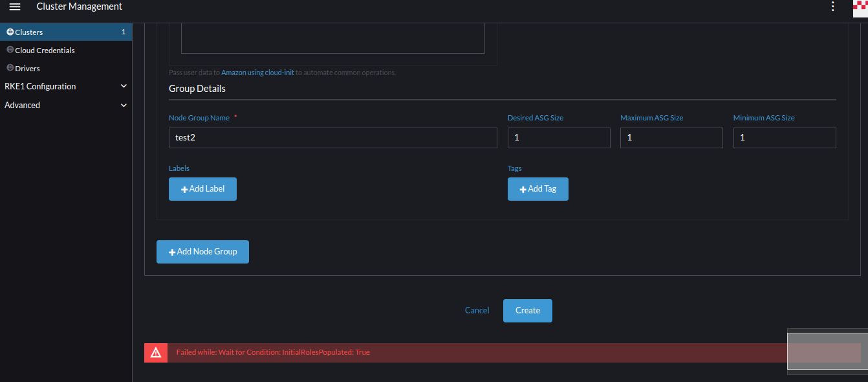Click the plus icon on Add Node Group
The height and width of the screenshot is (382, 868).
pos(171,251)
